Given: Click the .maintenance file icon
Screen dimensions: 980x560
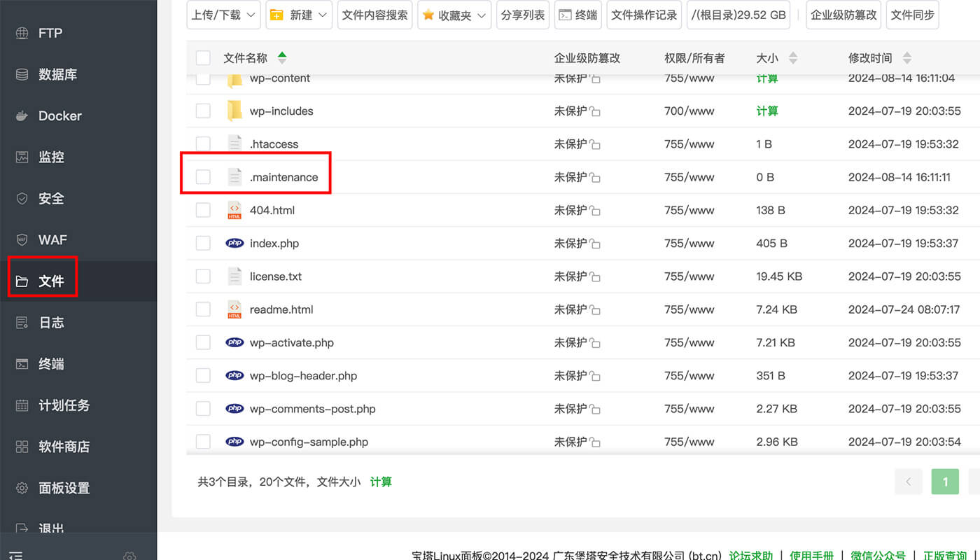Looking at the screenshot, I should pos(234,177).
